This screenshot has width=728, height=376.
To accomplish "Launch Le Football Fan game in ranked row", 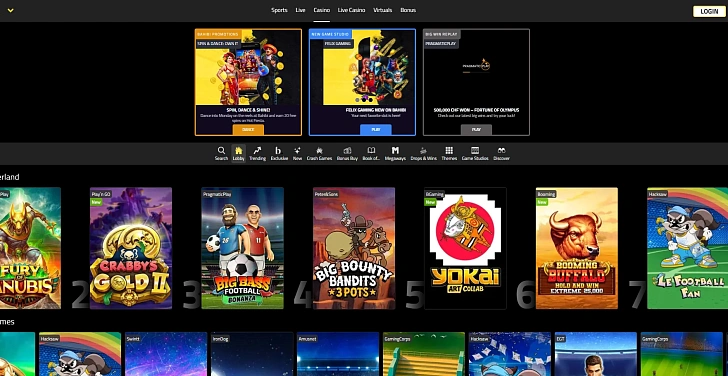I will tap(688, 248).
